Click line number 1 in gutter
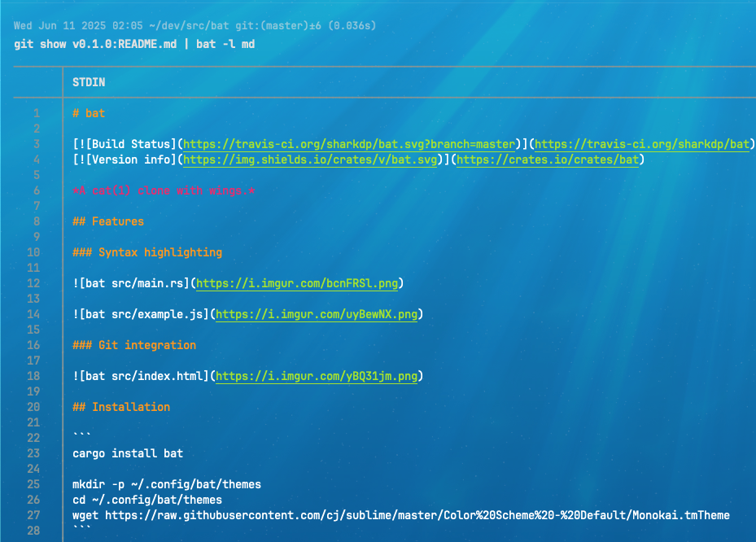 click(x=37, y=113)
